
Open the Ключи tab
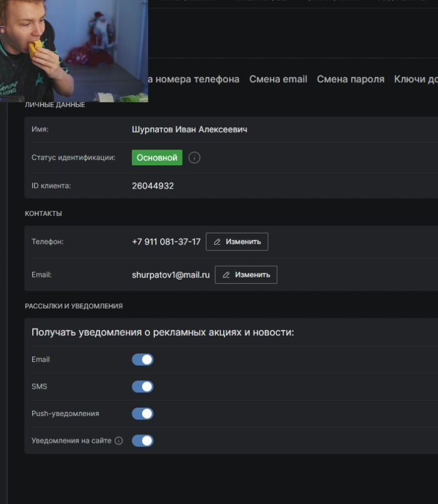[416, 79]
